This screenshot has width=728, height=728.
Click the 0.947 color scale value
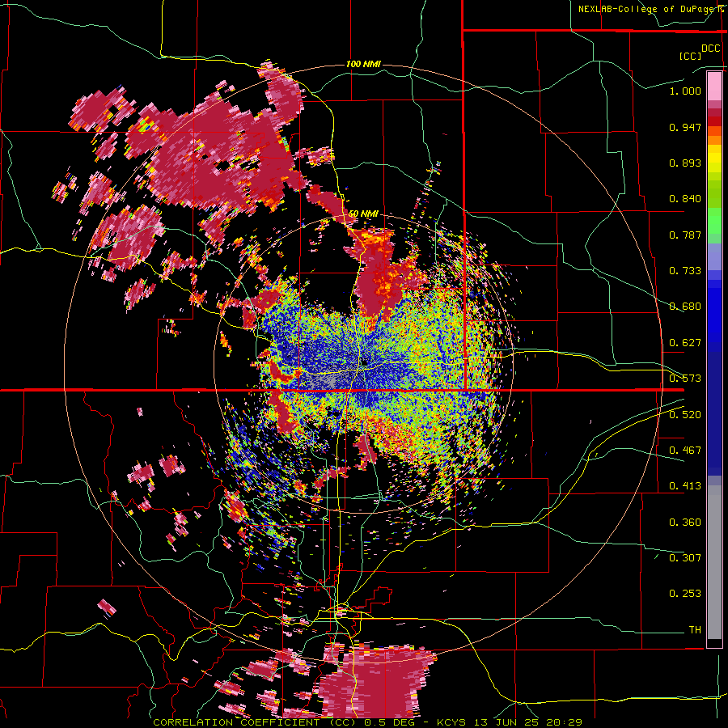685,127
